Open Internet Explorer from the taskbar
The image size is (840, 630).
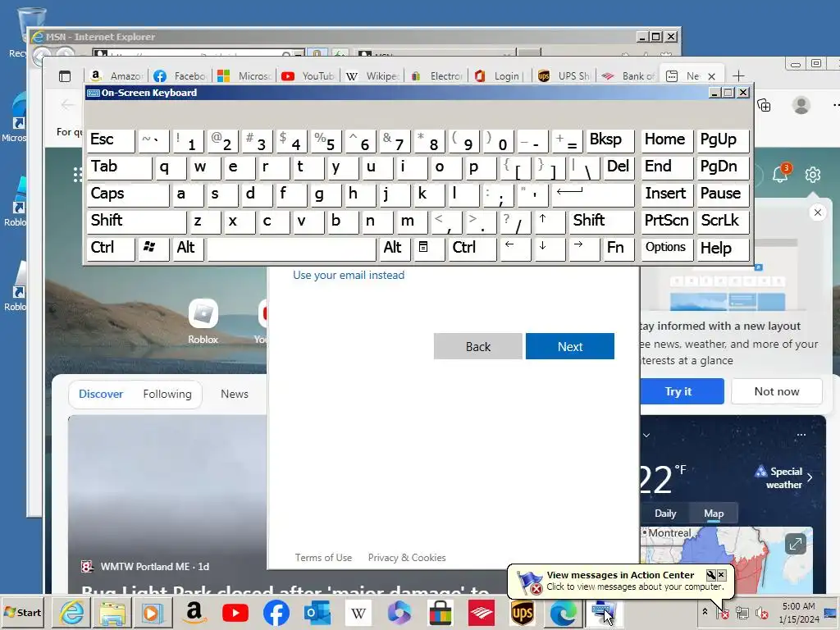point(72,613)
